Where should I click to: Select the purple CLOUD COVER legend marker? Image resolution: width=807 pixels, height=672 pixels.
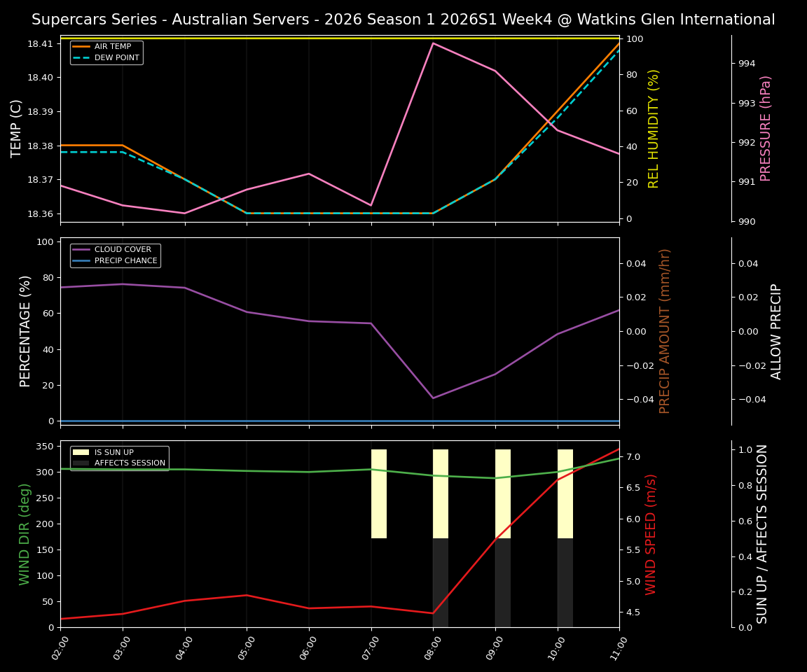[x=82, y=249]
